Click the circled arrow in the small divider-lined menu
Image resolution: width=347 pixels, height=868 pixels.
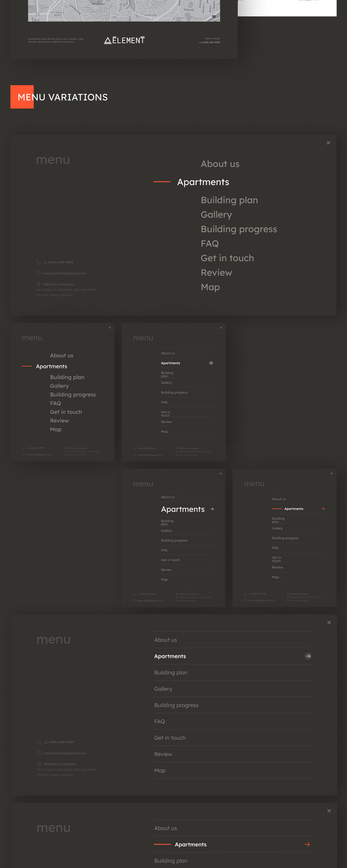pos(211,363)
